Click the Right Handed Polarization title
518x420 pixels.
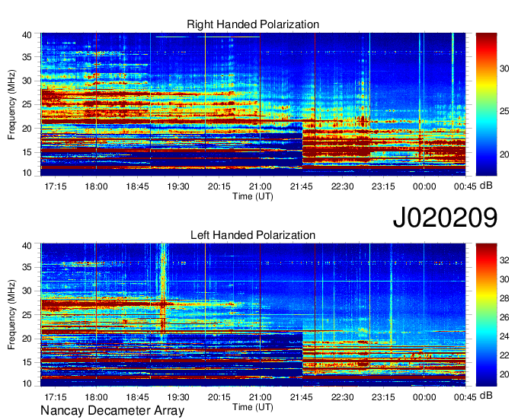click(253, 24)
